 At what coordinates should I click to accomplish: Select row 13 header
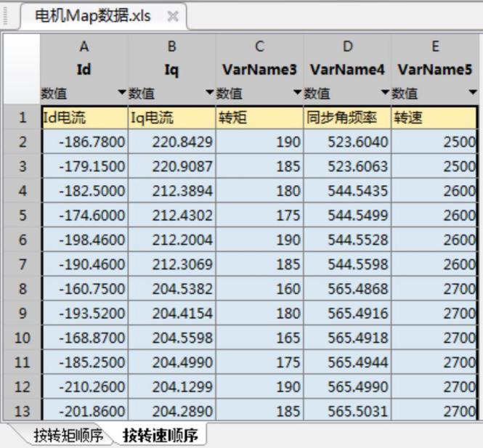click(x=21, y=412)
